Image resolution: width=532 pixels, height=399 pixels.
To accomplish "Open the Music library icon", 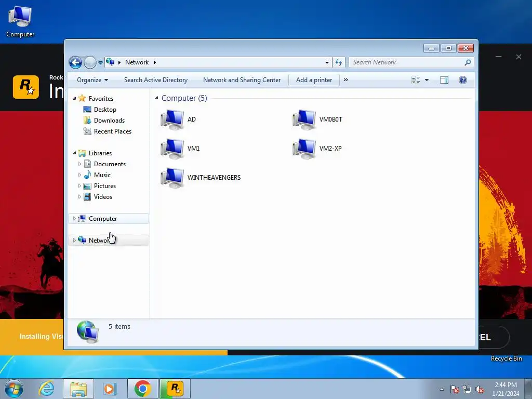I will click(87, 175).
